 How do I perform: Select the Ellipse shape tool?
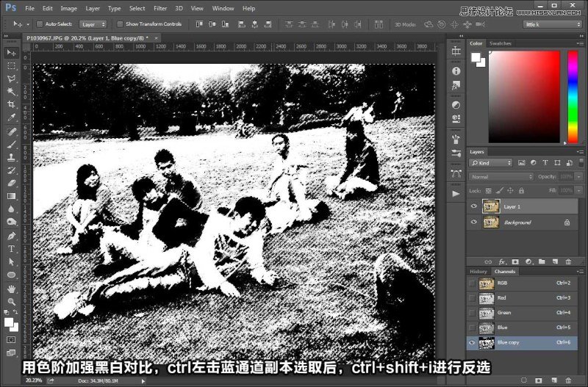11,275
